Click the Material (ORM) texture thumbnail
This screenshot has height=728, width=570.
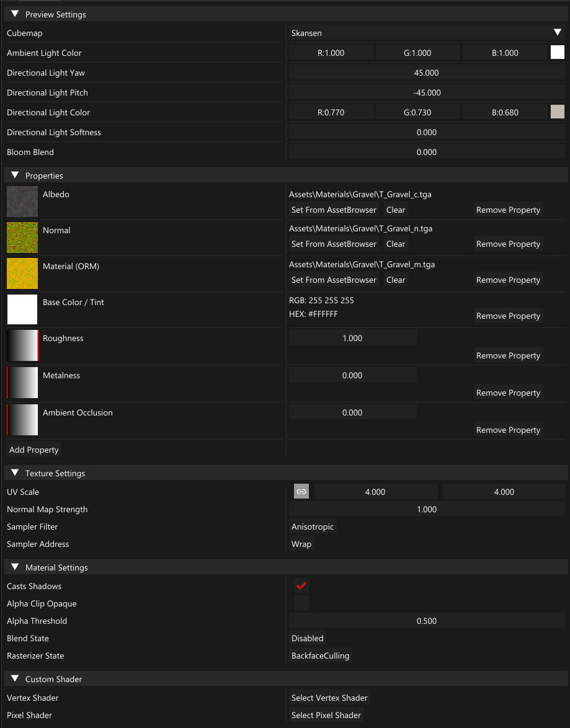[22, 273]
